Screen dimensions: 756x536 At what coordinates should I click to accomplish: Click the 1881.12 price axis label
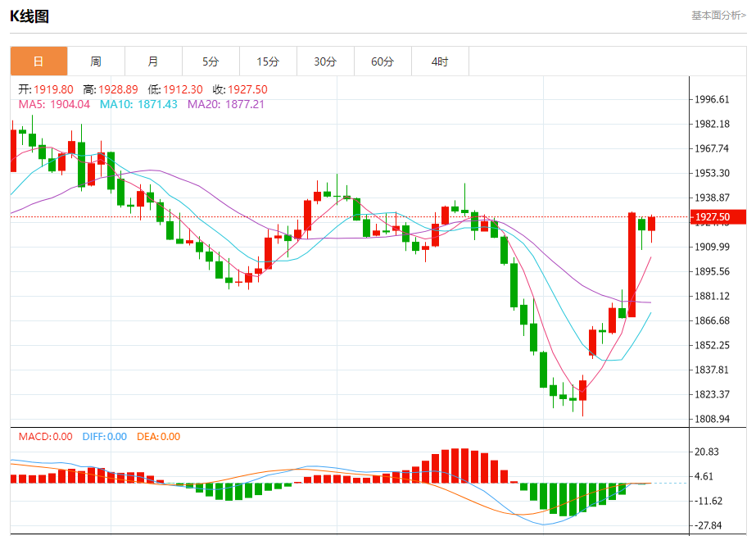pyautogui.click(x=712, y=296)
